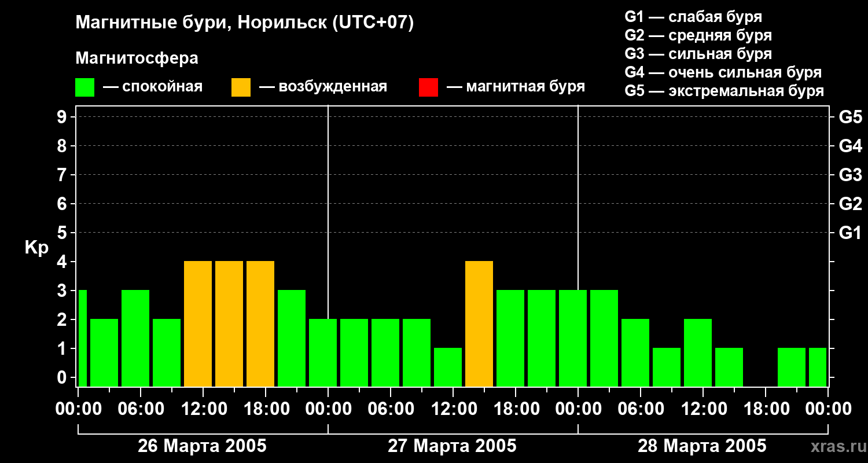Click the orange 'возбужденная' legend swatch
The width and height of the screenshot is (868, 463).
(x=241, y=87)
